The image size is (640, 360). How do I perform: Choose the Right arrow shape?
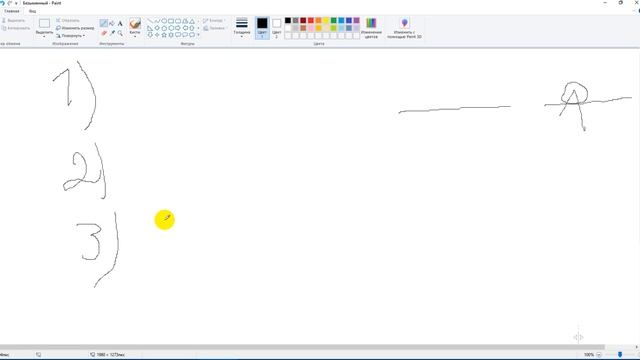tap(178, 28)
